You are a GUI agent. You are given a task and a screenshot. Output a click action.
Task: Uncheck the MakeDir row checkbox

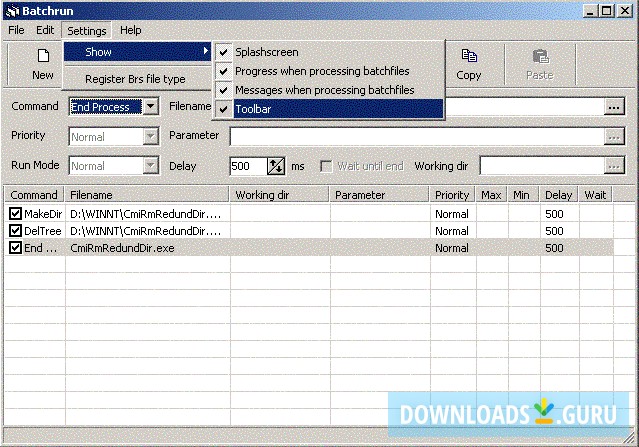pos(15,214)
